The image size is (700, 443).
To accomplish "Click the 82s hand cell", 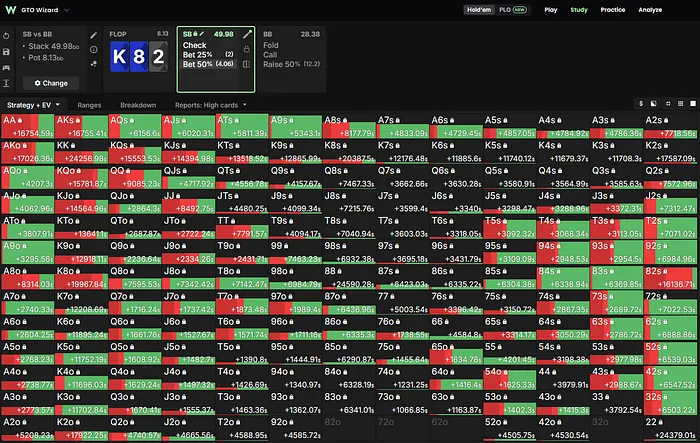I will tap(670, 277).
